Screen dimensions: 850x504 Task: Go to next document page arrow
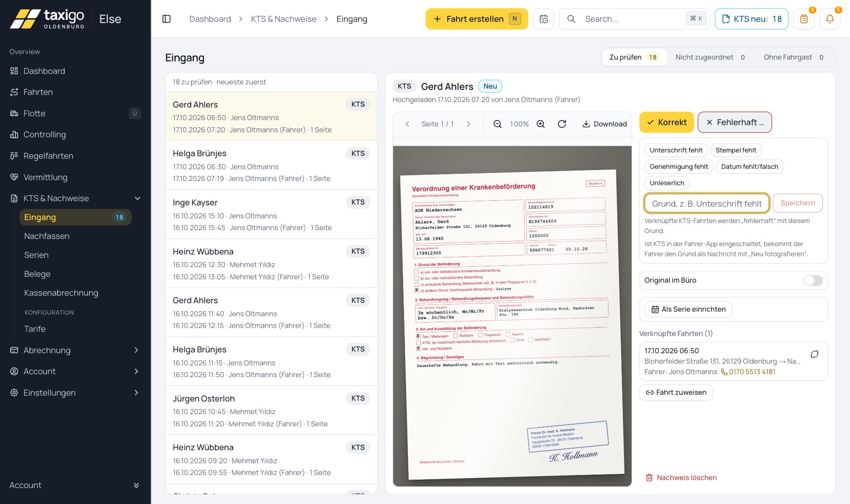(469, 124)
